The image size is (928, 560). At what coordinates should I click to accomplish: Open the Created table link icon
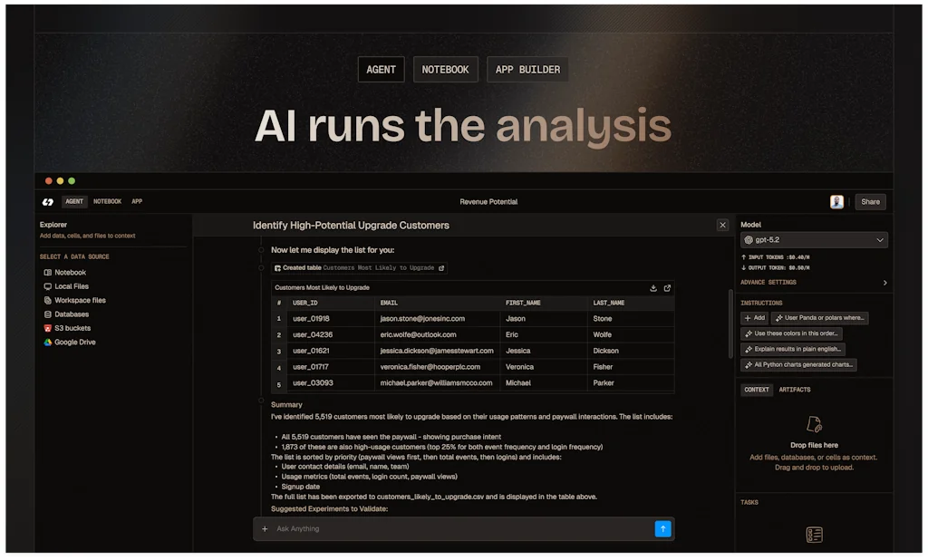point(440,268)
